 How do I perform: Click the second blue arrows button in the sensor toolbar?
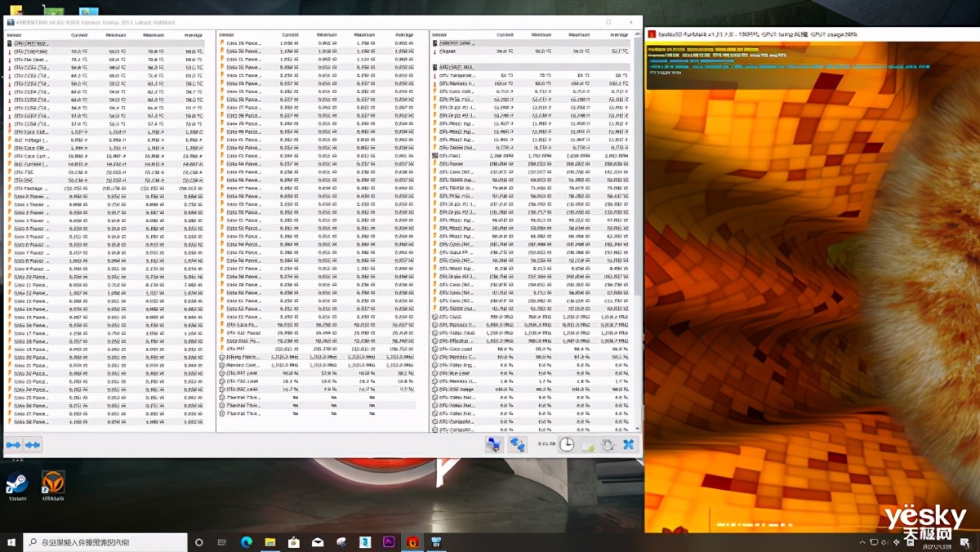tap(33, 445)
